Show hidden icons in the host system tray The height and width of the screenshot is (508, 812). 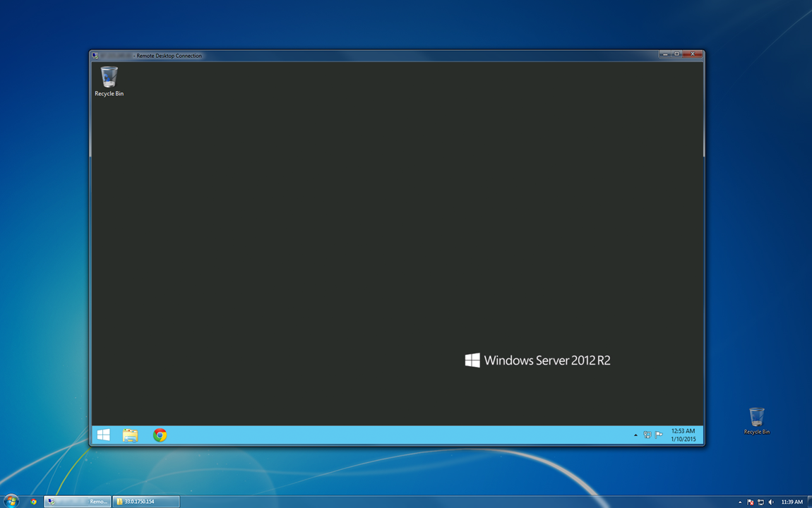pos(740,502)
